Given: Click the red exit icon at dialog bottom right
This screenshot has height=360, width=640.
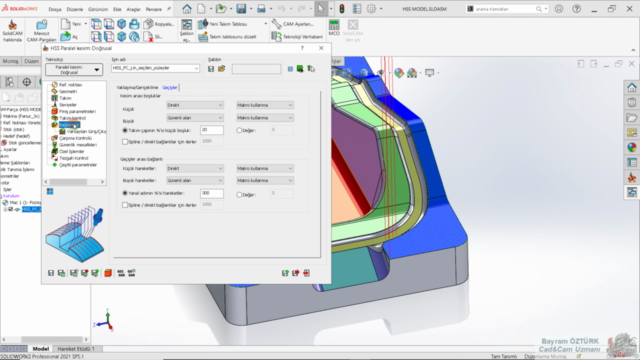Looking at the screenshot, I should [x=307, y=273].
